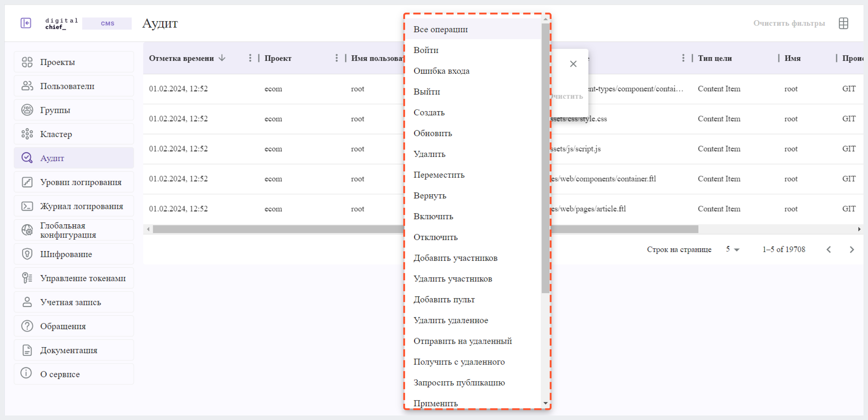Screen dimensions: 868x420
Task: Open Управление токенами page
Action: point(74,278)
